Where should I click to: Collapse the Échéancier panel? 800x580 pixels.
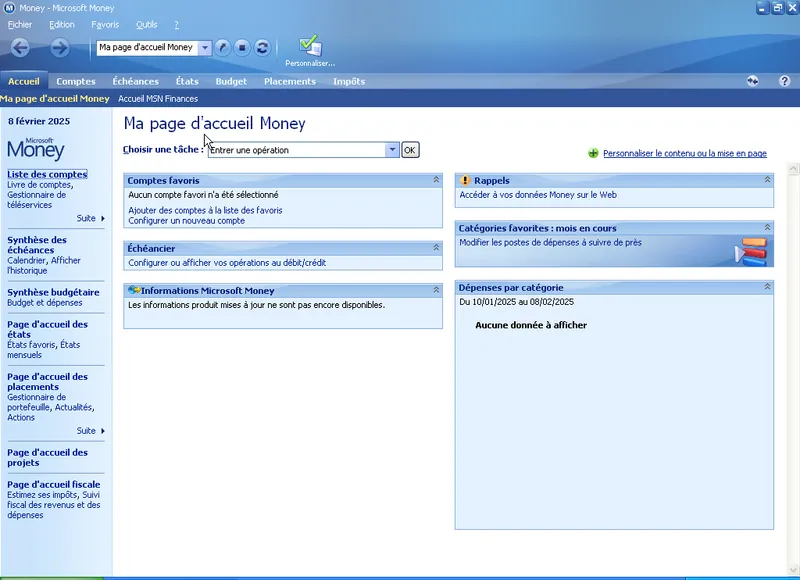click(436, 247)
